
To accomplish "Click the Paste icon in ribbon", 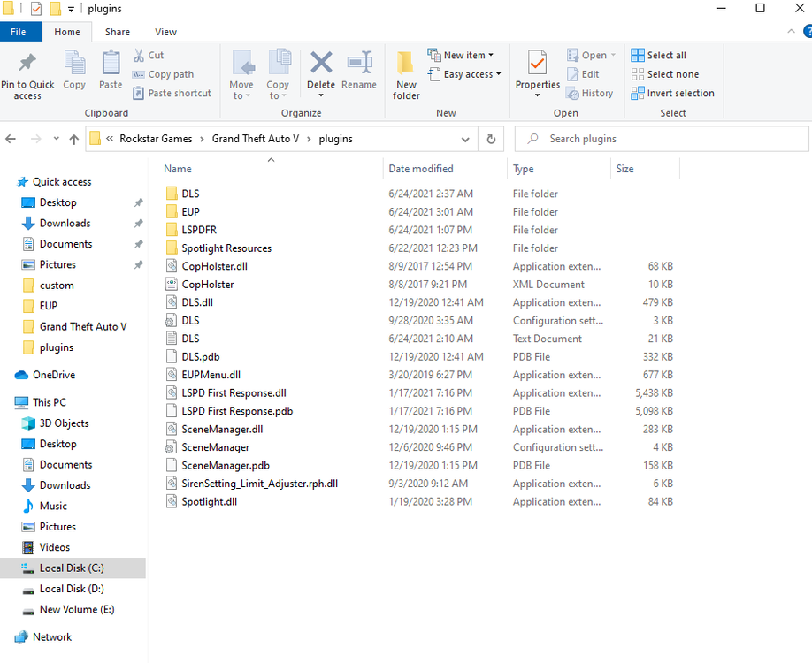I will pos(111,63).
